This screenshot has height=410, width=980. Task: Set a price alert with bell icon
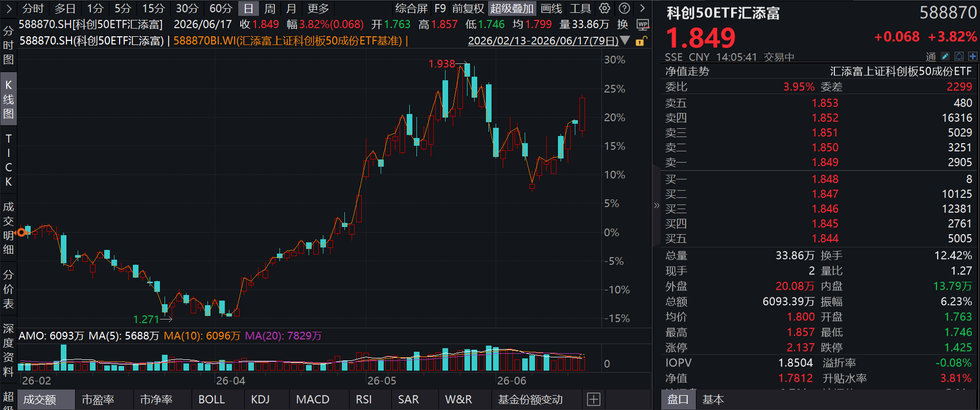click(959, 56)
